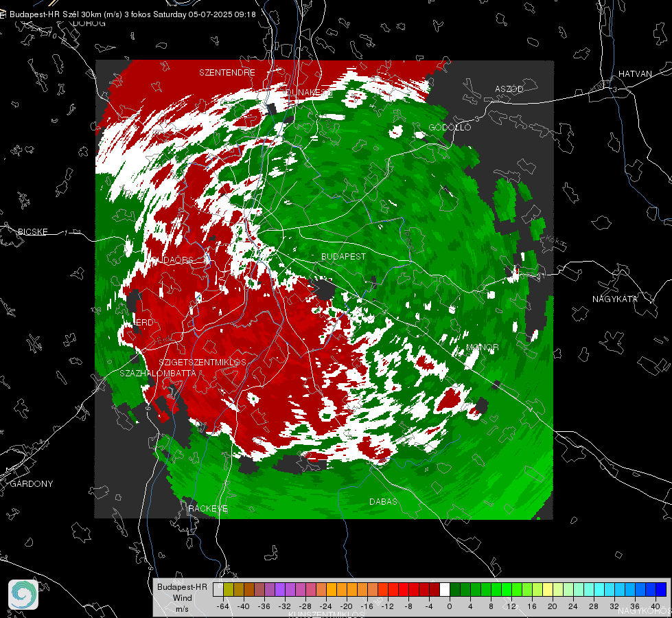Click the -64 value on the legend scale

point(223,606)
